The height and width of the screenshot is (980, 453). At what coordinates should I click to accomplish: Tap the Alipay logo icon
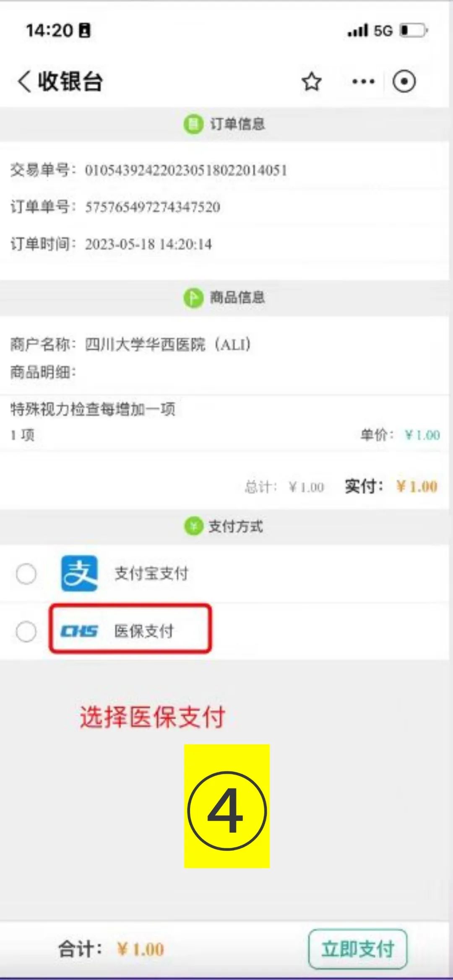click(80, 573)
